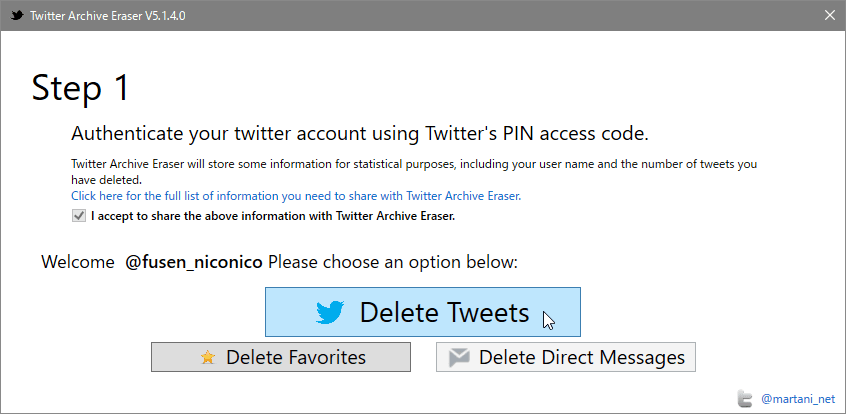Click the Welcome label text

(x=78, y=263)
